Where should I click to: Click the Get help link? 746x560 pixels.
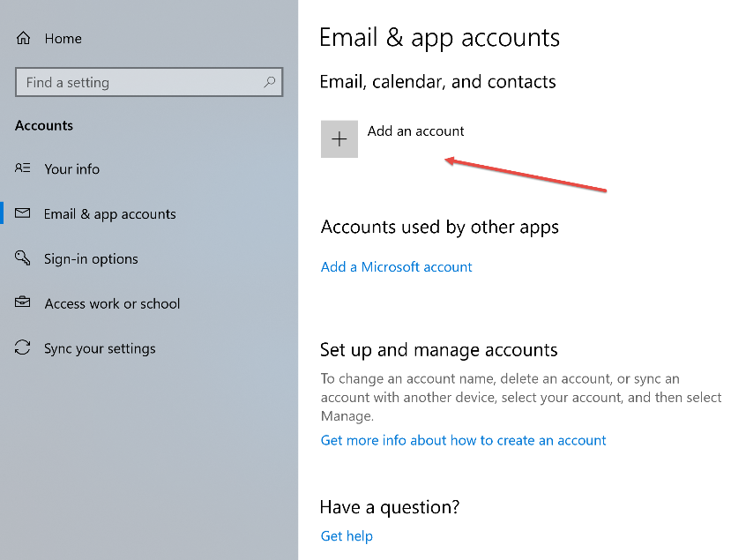tap(347, 536)
